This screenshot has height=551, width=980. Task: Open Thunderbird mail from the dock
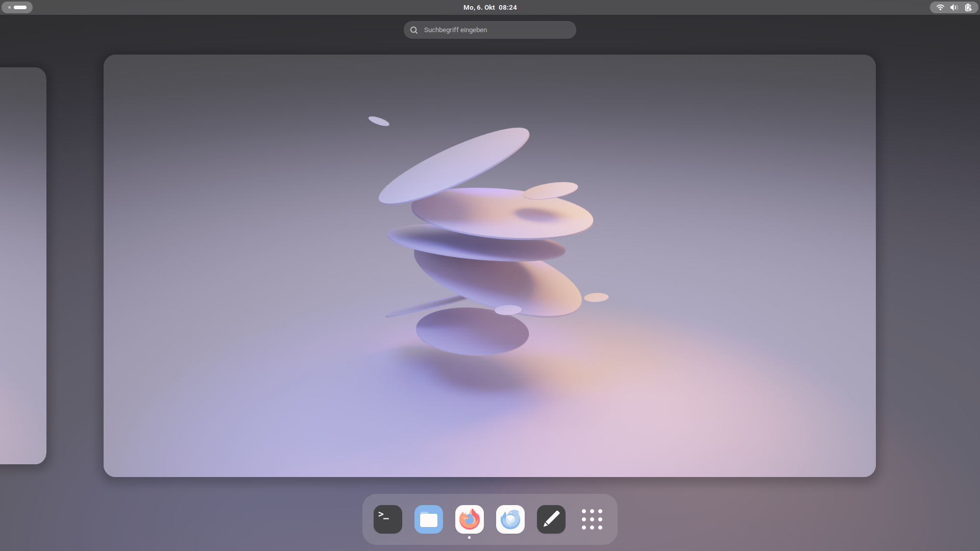pyautogui.click(x=510, y=519)
